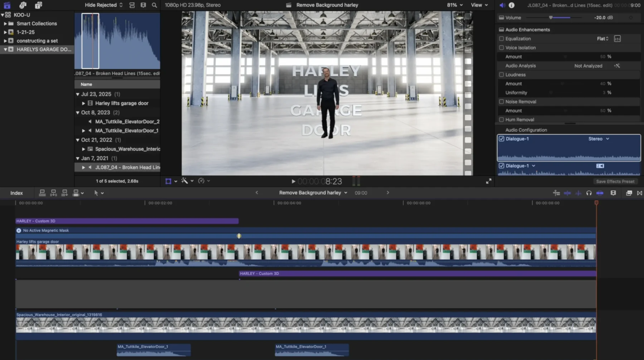Select the arrow Select tool in the timeline toolbar

(96, 193)
